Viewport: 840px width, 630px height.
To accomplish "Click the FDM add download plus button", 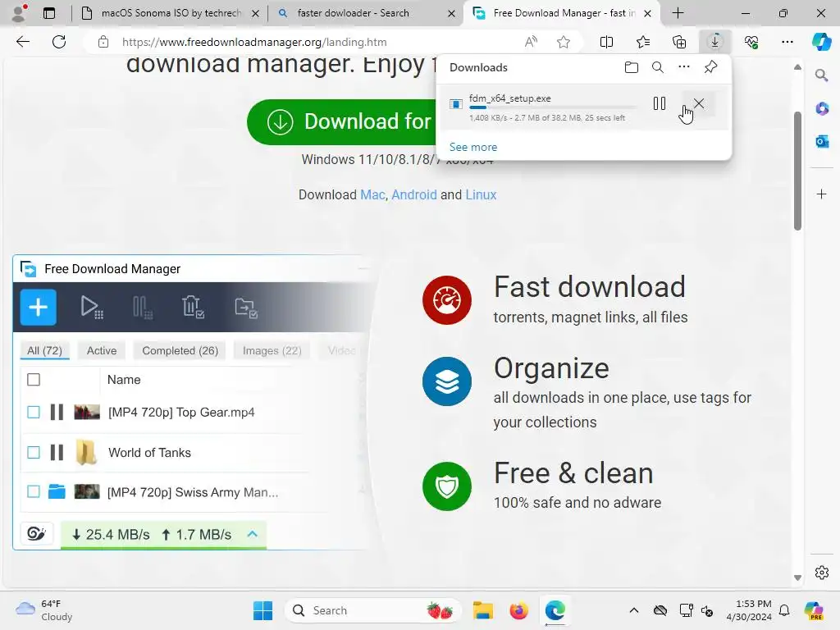I will (38, 308).
